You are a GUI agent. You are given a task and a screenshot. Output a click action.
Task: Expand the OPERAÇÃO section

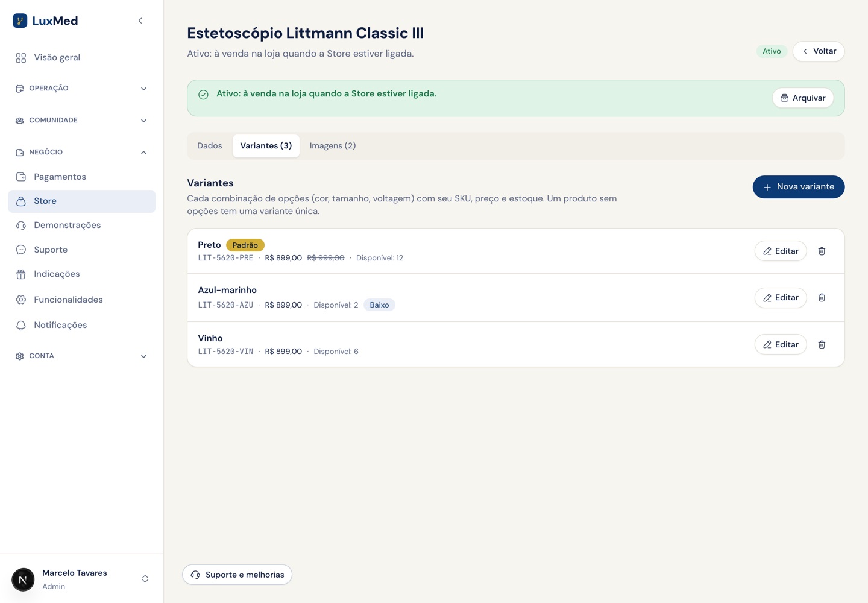(82, 89)
